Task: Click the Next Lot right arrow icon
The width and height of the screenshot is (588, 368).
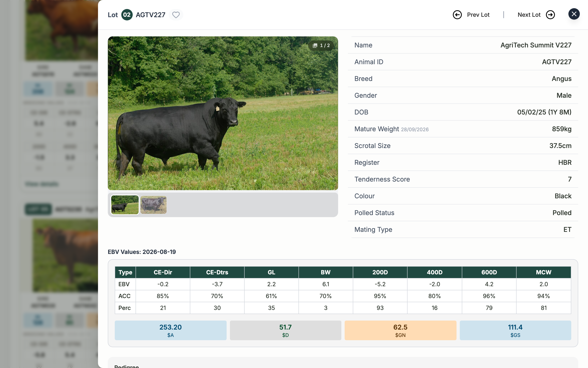Action: pos(550,15)
